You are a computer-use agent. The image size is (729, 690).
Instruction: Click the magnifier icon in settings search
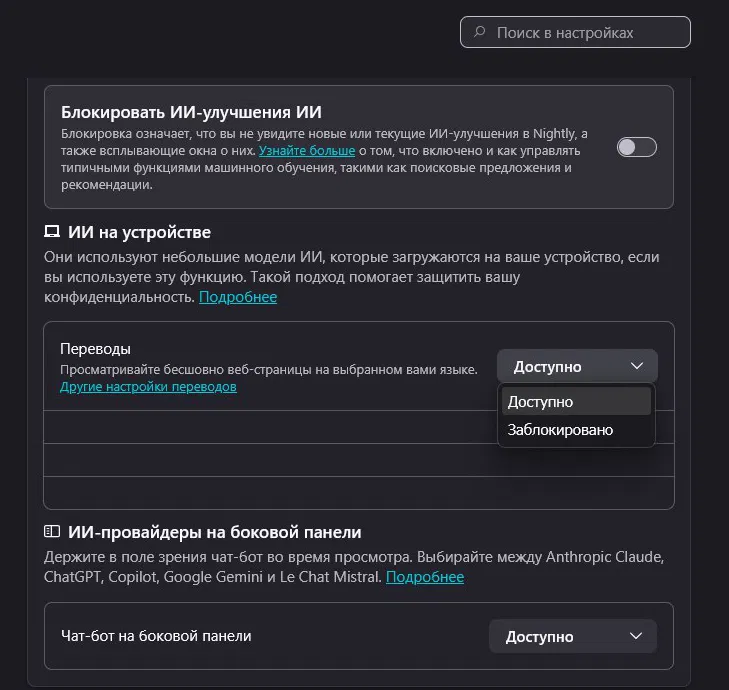(x=479, y=33)
